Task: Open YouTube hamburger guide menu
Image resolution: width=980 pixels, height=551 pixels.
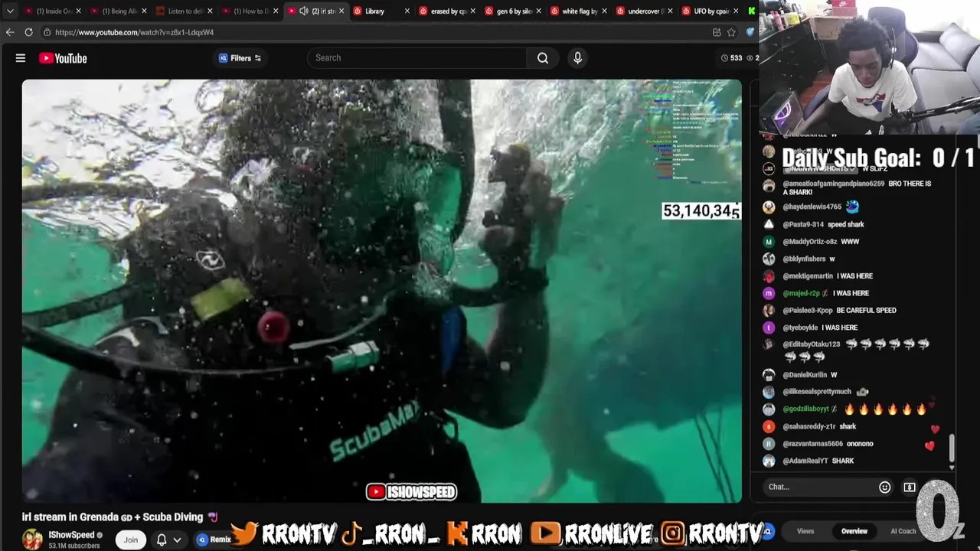Action: click(x=21, y=58)
